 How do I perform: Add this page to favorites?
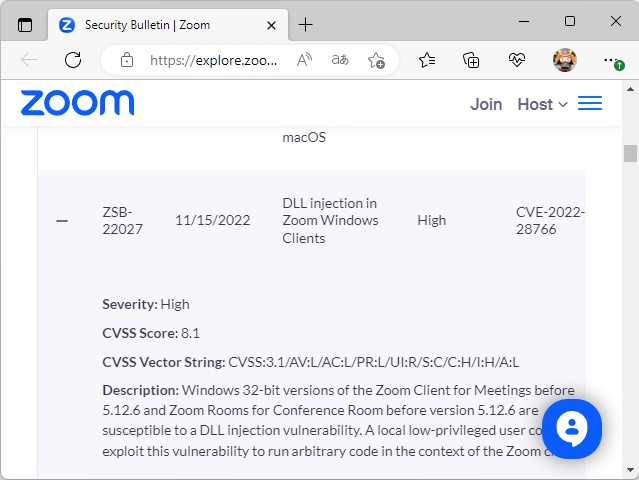click(376, 60)
